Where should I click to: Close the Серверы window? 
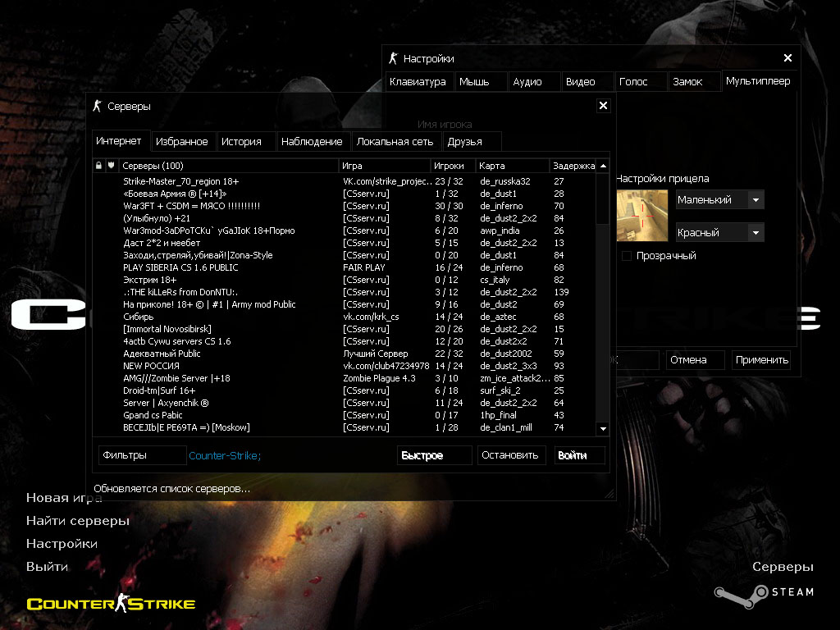tap(603, 106)
